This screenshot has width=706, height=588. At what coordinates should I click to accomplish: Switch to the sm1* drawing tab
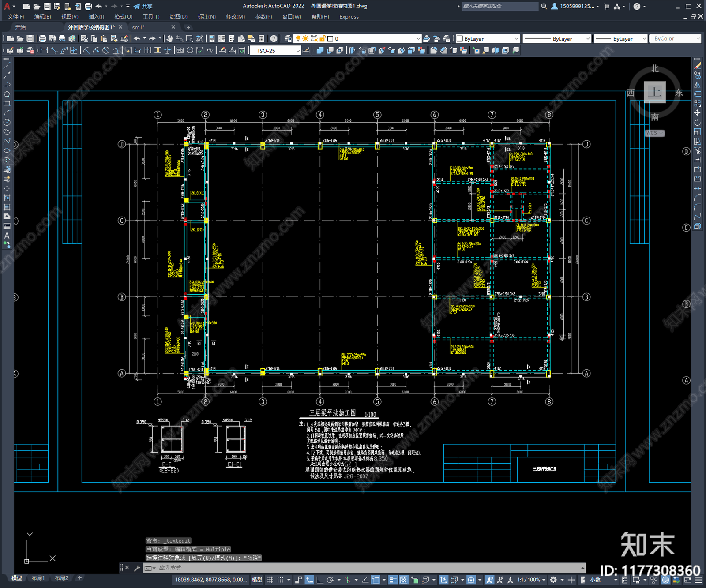139,27
